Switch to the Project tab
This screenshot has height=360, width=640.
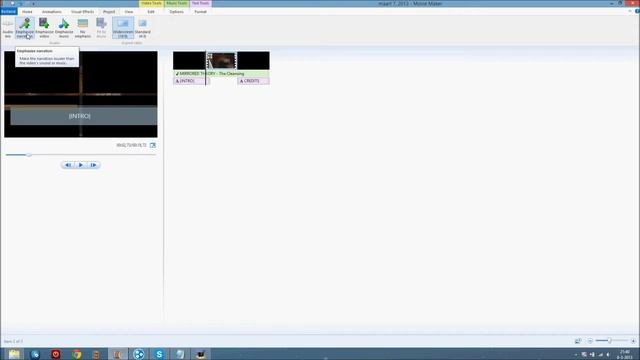click(x=109, y=12)
